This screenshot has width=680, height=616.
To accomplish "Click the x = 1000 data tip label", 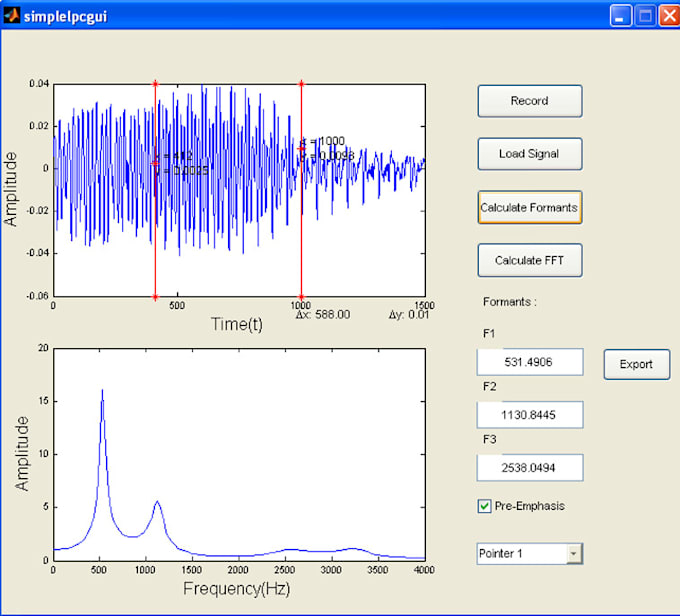I will [x=323, y=141].
